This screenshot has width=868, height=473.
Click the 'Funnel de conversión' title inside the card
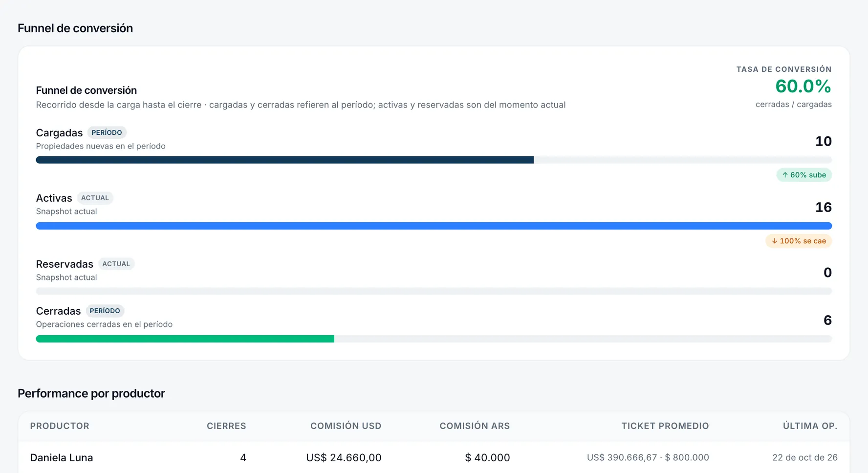[87, 90]
